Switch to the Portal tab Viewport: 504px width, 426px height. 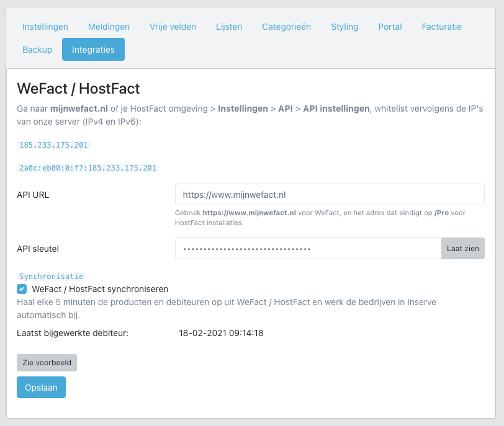click(390, 27)
